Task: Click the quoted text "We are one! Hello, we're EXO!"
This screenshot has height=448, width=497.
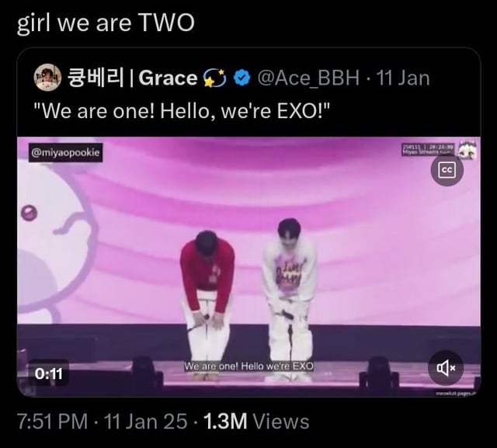Action: pyautogui.click(x=182, y=111)
